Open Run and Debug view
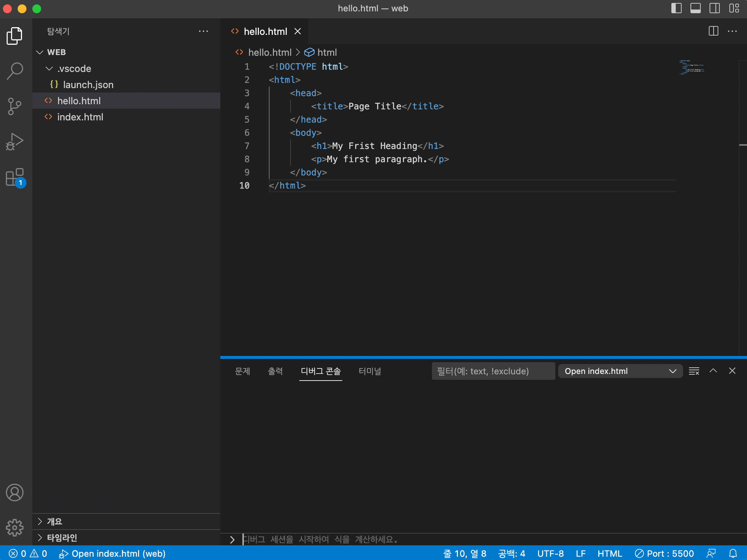Screen dimensions: 747x560 click(x=15, y=142)
